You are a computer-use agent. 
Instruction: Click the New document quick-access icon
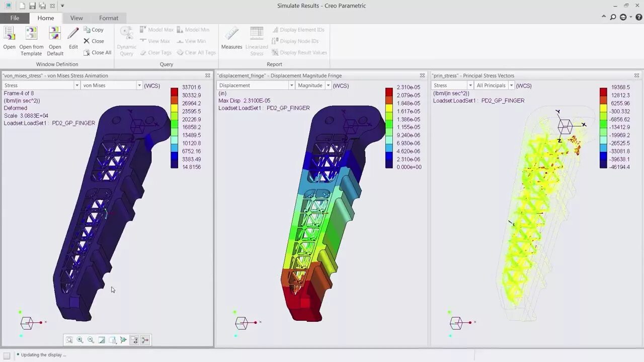coord(22,6)
